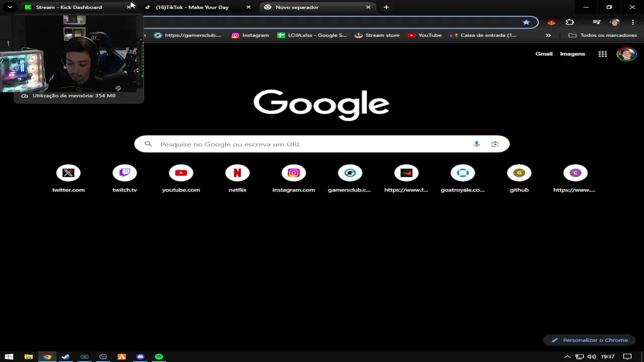Viewport: 644px width, 362px height.
Task: Open the goatroyale shortcut tile
Action: click(x=463, y=179)
